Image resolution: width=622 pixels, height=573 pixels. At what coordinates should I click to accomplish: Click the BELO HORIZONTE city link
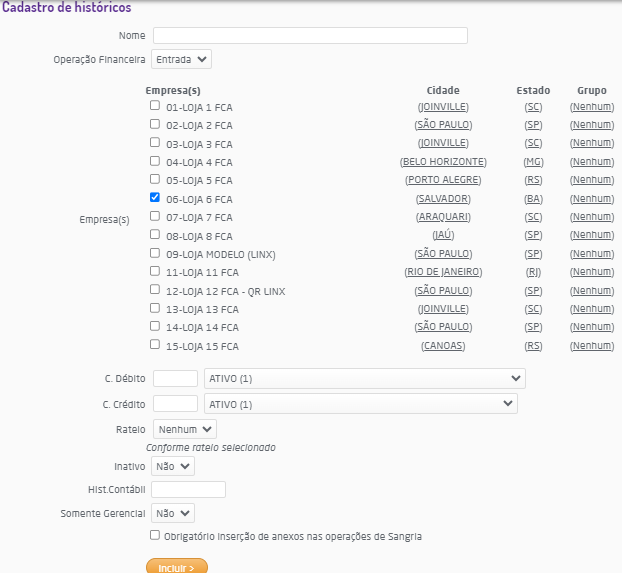[443, 162]
